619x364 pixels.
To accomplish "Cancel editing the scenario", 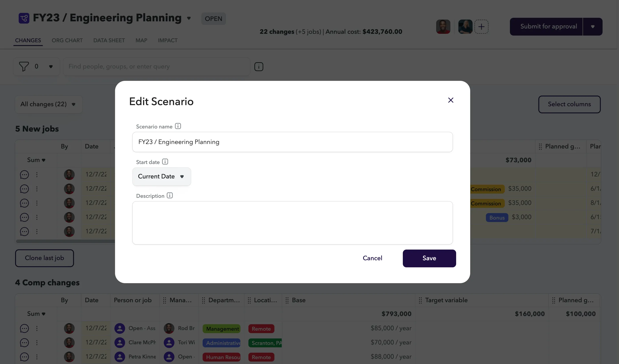I will click(x=372, y=258).
